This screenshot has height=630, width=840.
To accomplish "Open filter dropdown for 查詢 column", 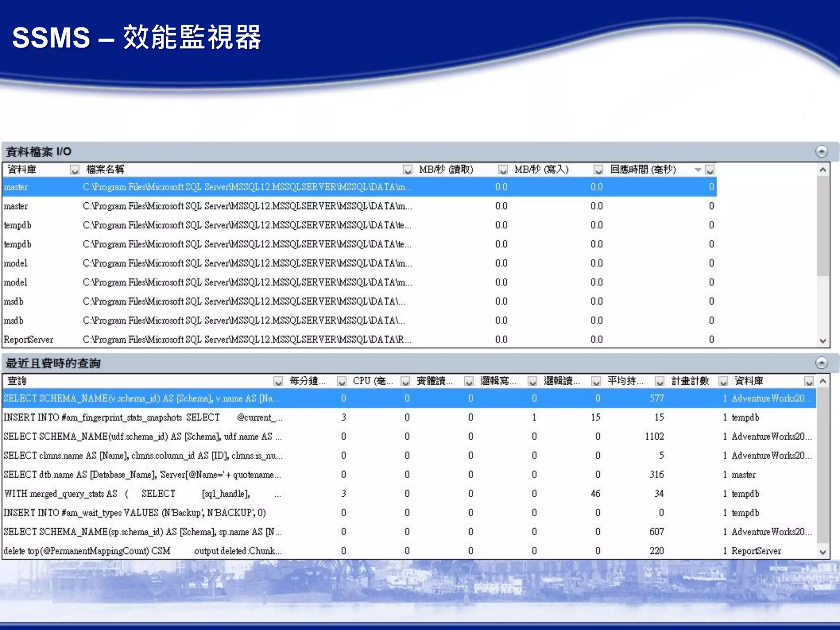I will point(278,381).
